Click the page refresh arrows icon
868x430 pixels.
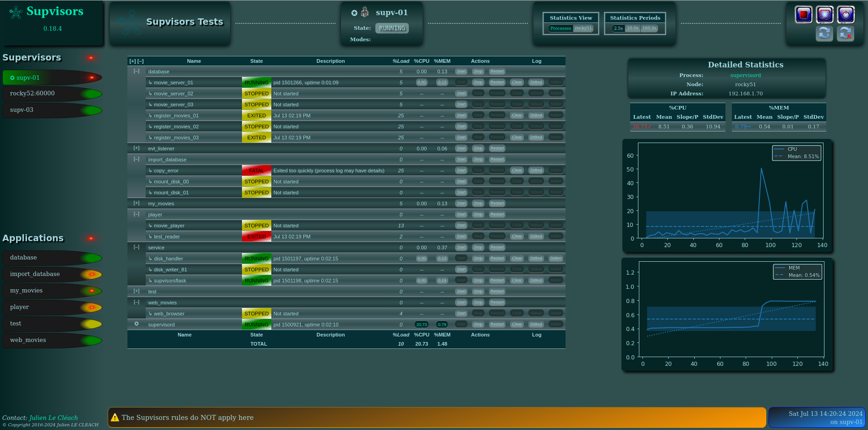click(x=824, y=33)
